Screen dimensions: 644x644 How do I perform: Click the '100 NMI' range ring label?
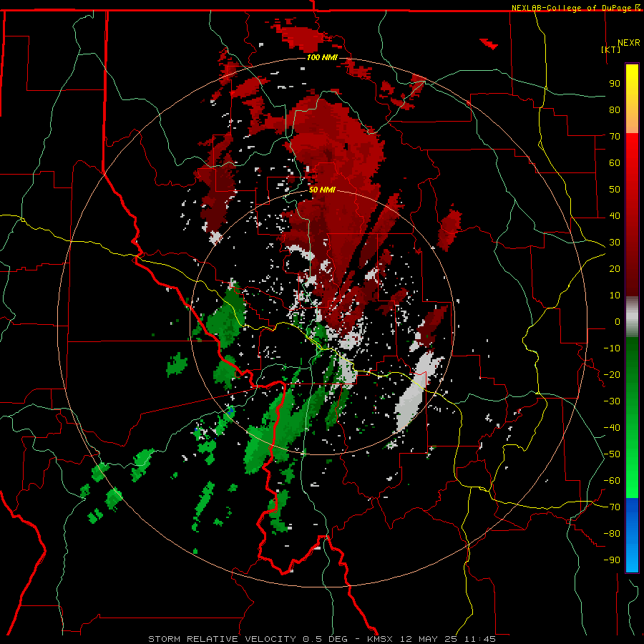coord(322,57)
